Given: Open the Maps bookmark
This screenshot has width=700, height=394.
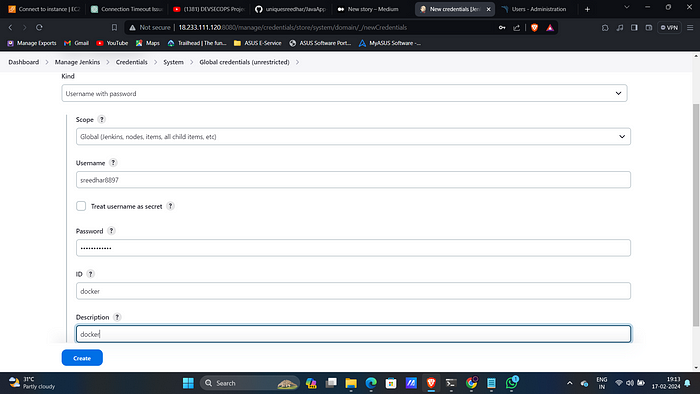Looking at the screenshot, I should pos(148,43).
